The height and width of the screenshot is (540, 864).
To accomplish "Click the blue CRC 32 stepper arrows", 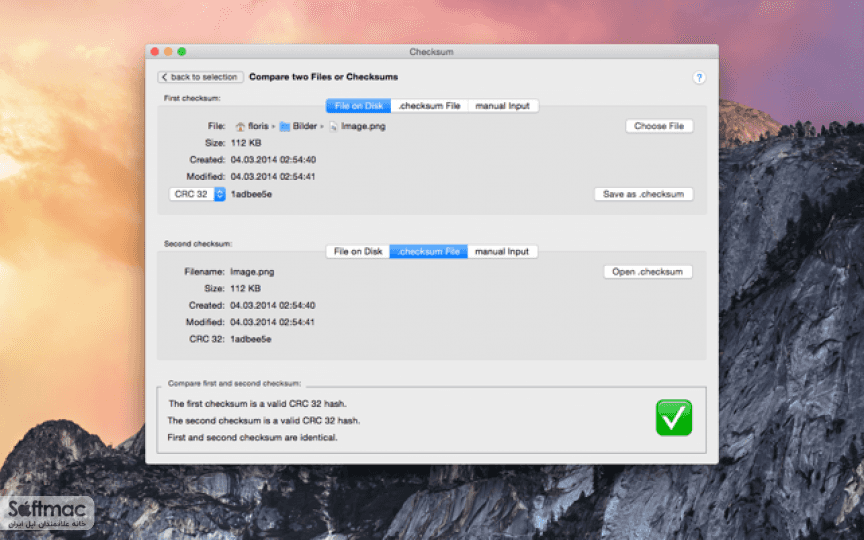I will click(220, 194).
